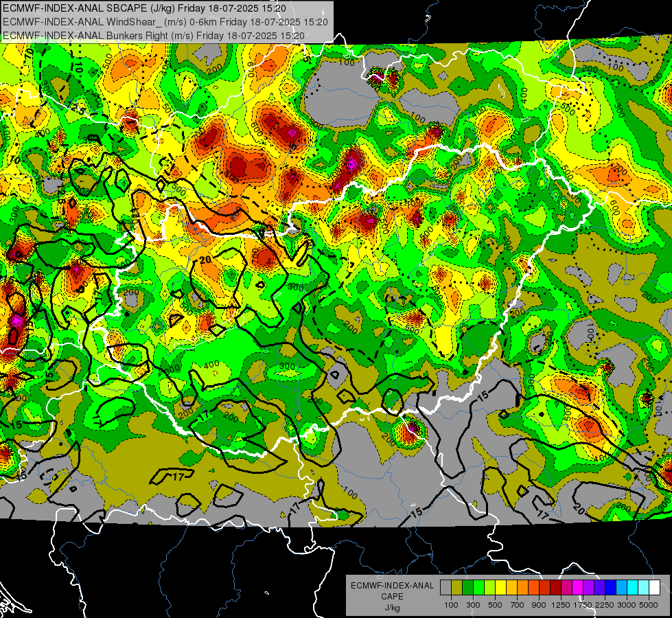Click the orange swatch right of the 700 tick
Screen dimensions: 672x618
(x=523, y=587)
